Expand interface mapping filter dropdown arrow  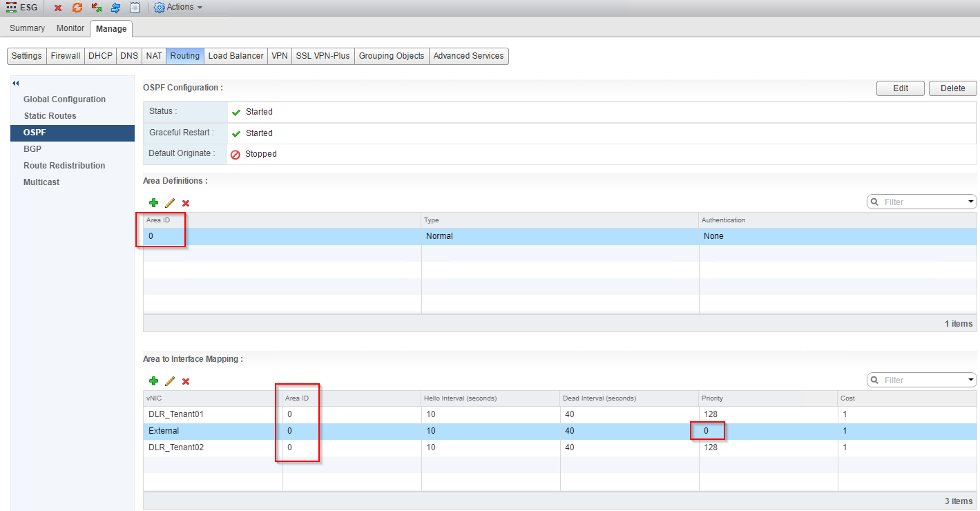click(971, 380)
